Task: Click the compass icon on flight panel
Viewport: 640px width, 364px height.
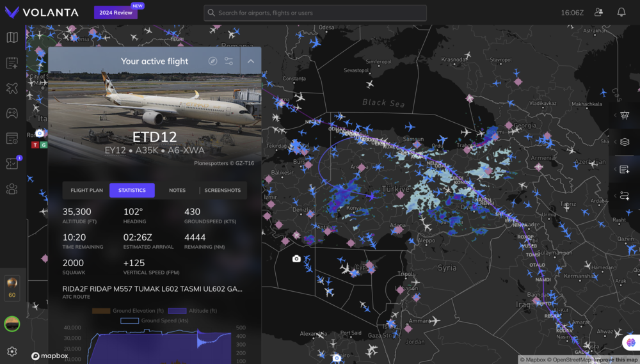Action: (x=213, y=61)
